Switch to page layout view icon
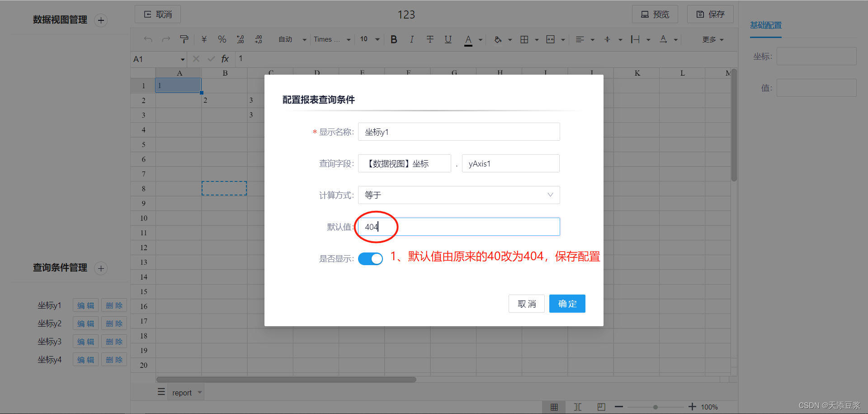Screen dimensions: 868x414 [601, 407]
